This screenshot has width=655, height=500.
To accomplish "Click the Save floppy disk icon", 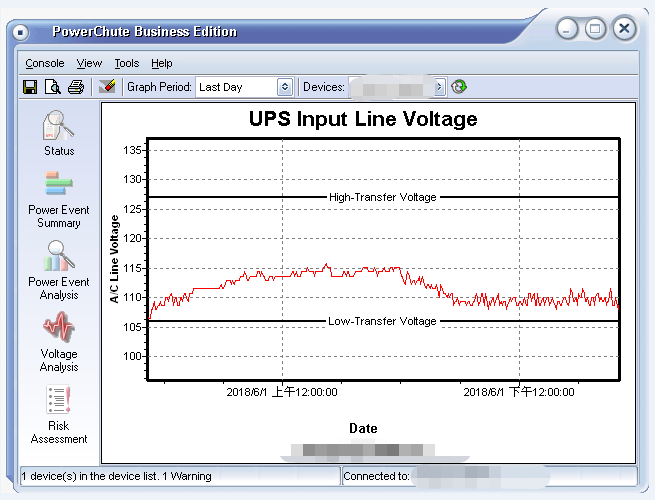I will (x=30, y=87).
